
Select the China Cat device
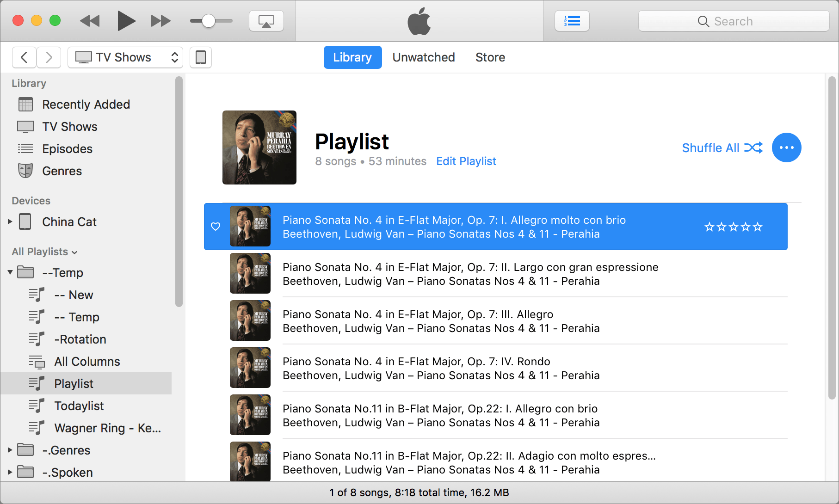coord(69,221)
